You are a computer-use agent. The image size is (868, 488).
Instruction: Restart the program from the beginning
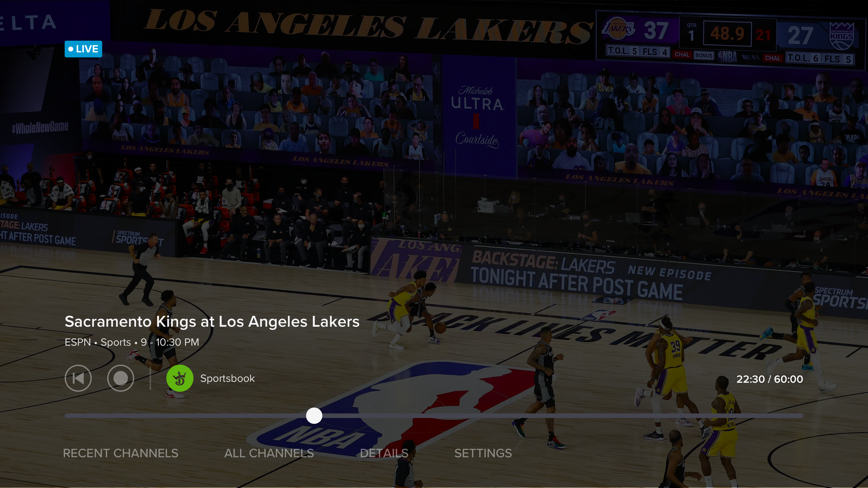point(78,378)
